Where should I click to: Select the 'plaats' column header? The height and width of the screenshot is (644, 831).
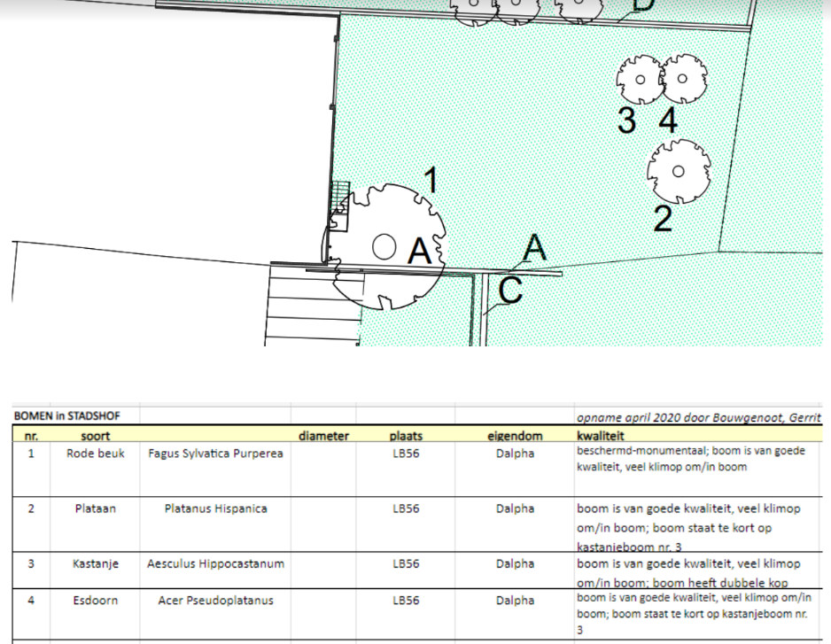(406, 435)
